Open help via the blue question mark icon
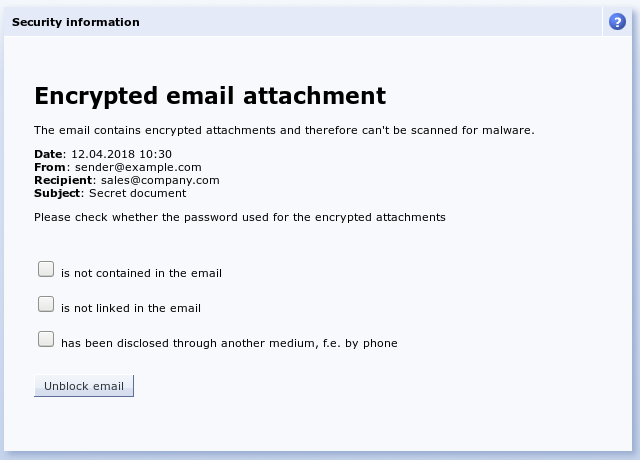 pyautogui.click(x=617, y=22)
